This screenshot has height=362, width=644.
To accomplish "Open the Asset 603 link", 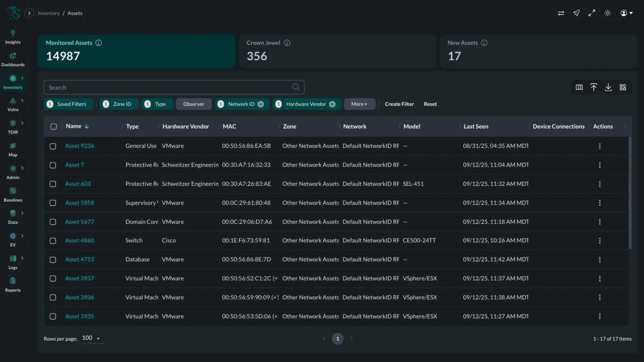I will [78, 184].
